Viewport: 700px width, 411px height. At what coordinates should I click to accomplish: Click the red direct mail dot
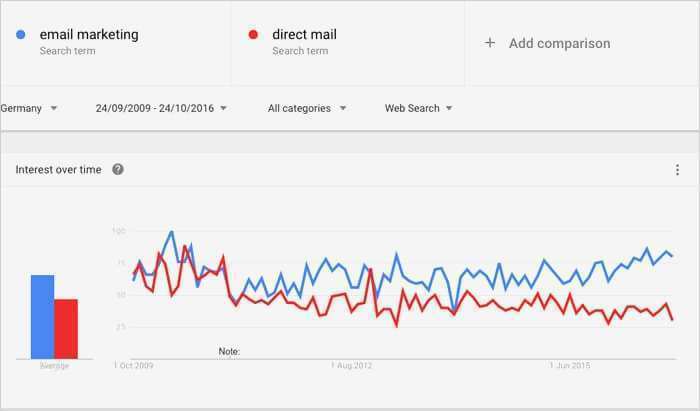(254, 35)
